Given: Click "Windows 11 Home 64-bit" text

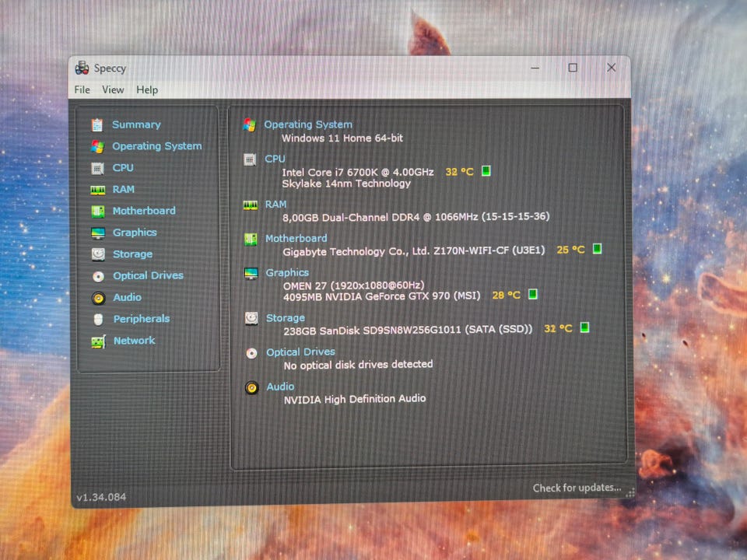Looking at the screenshot, I should click(342, 138).
